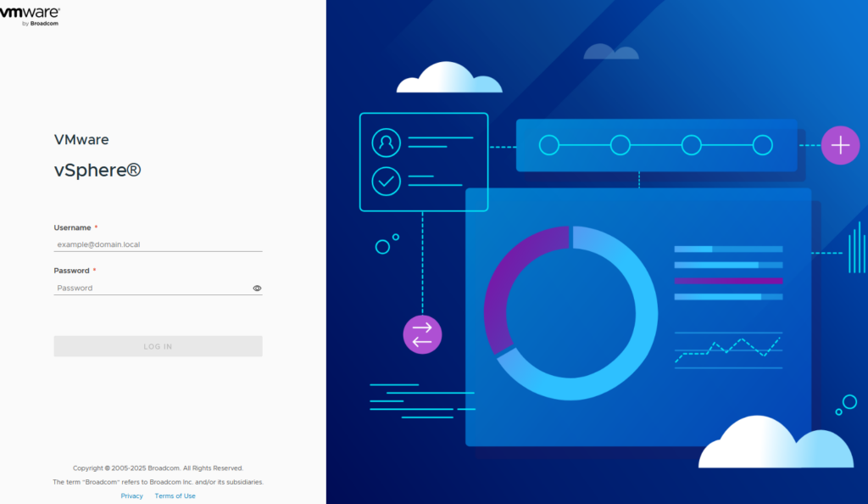The image size is (868, 504).
Task: Click the large white cloud at bottom right
Action: pos(773,445)
